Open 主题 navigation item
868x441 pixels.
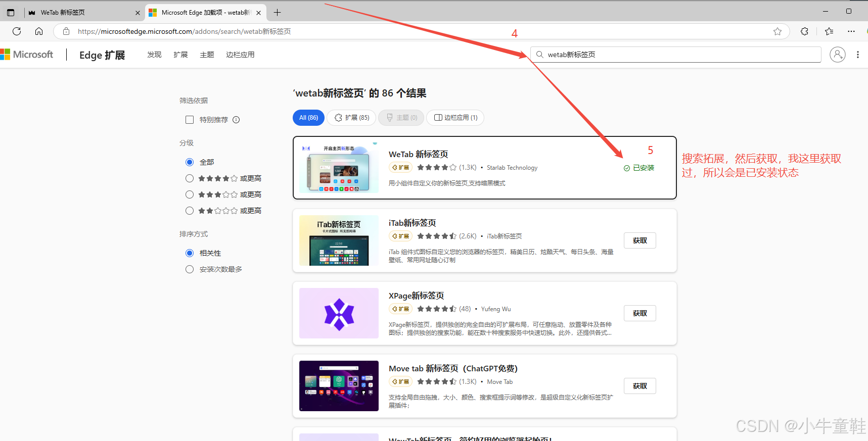(x=207, y=55)
